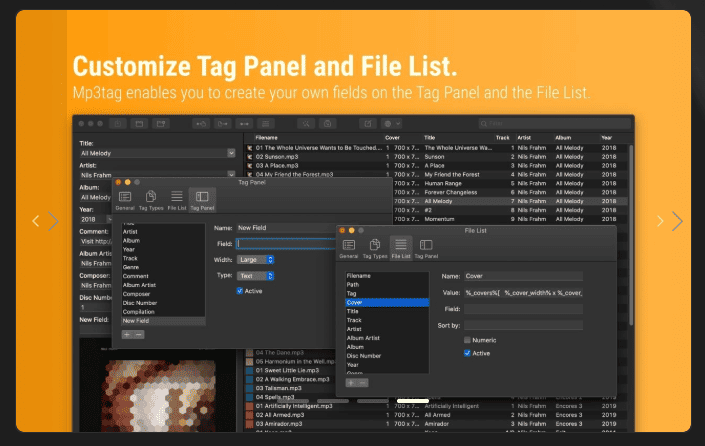
Task: Click the quick actions wand icon
Action: [306, 124]
